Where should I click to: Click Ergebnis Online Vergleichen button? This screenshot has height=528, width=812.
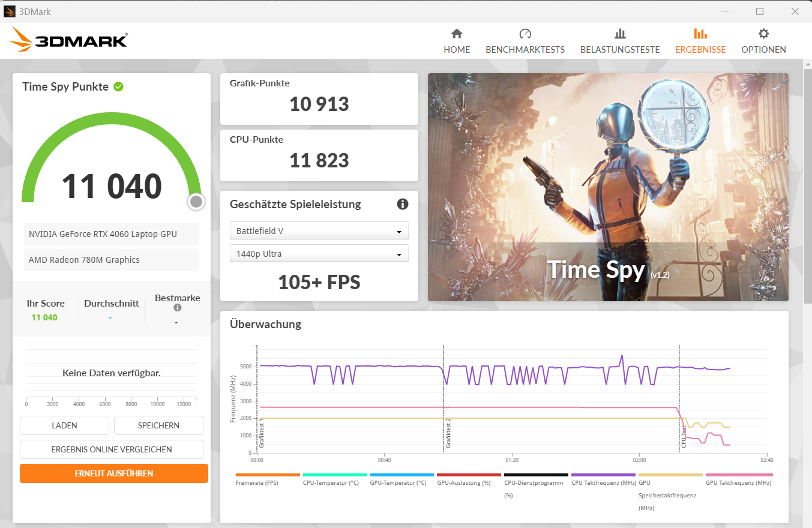(112, 449)
